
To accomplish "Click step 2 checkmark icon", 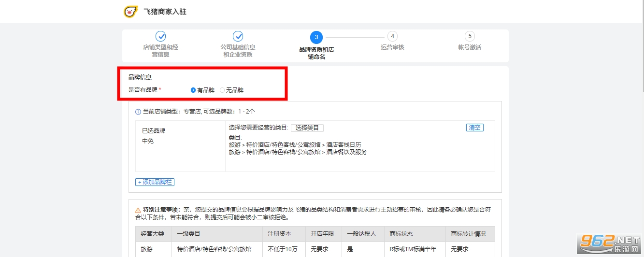I will [x=238, y=36].
